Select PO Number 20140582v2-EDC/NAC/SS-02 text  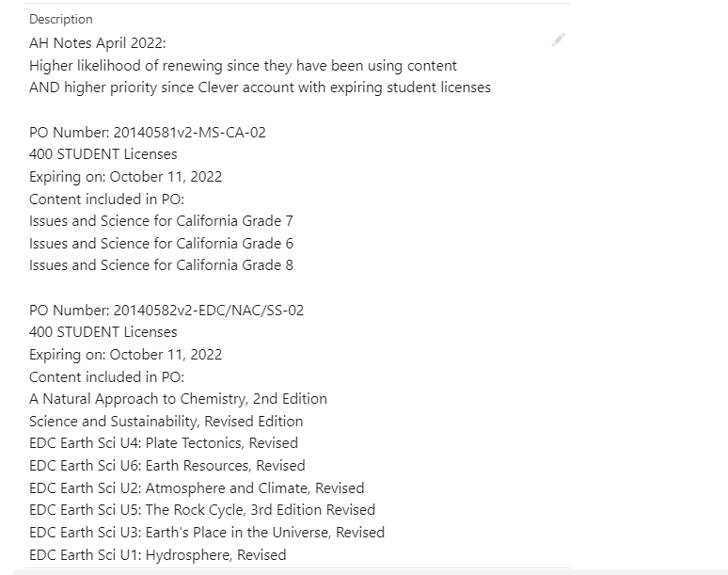[166, 311]
